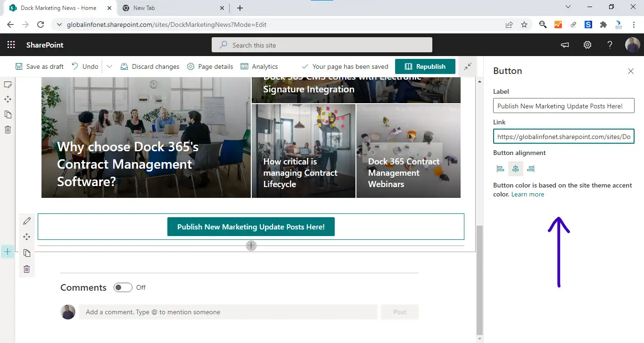Open SharePoint settings gear
This screenshot has width=644, height=343.
[587, 45]
